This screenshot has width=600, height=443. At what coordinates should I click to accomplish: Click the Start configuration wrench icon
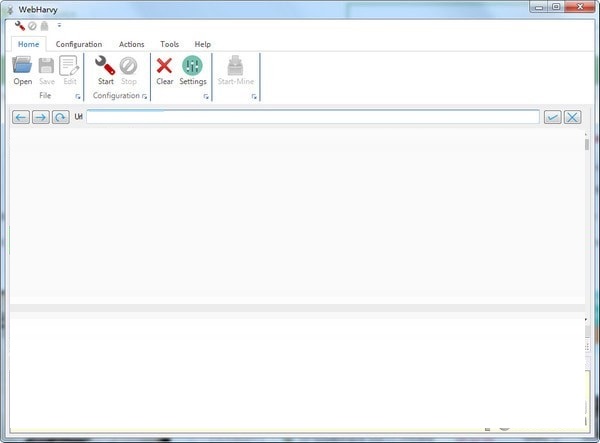(105, 67)
